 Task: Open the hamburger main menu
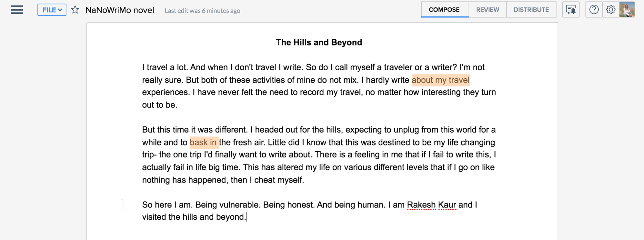(x=17, y=10)
